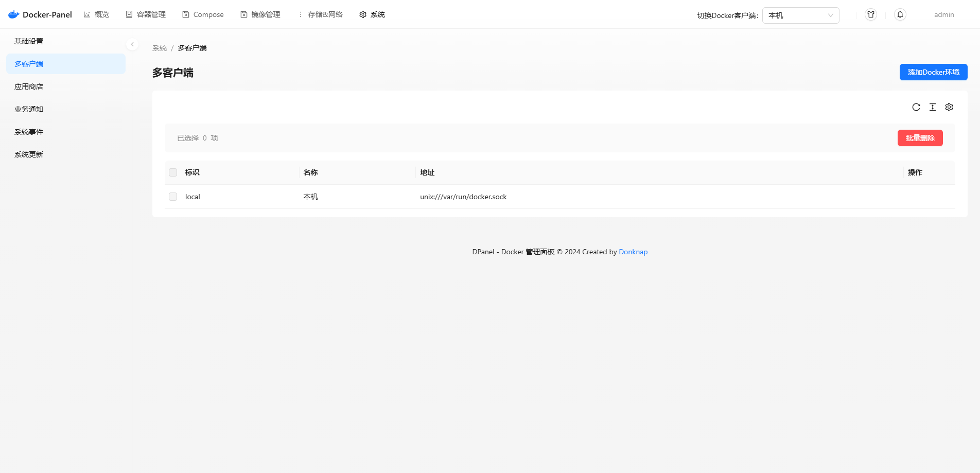Click the red 批量删除 button

point(920,138)
